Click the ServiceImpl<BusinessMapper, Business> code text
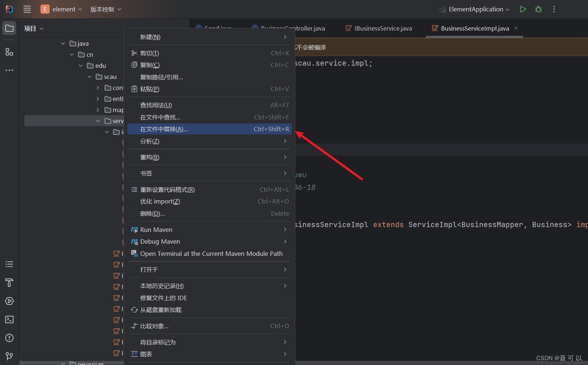The image size is (588, 365). pos(490,225)
